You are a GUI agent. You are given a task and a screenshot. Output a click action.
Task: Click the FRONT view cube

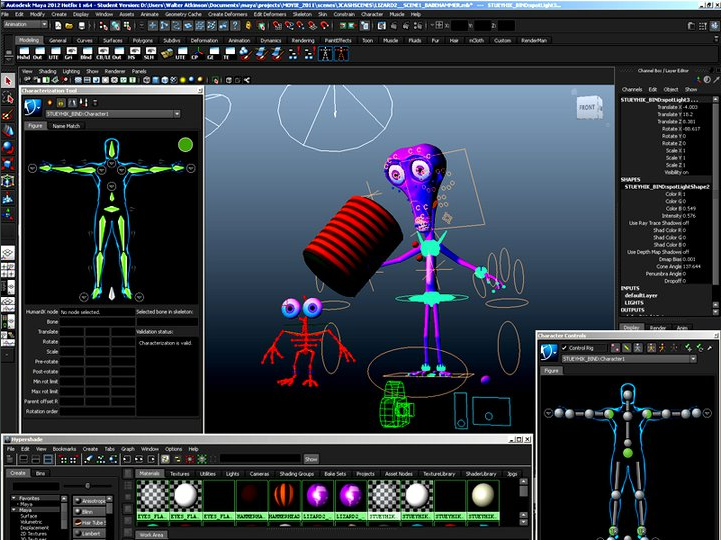589,108
